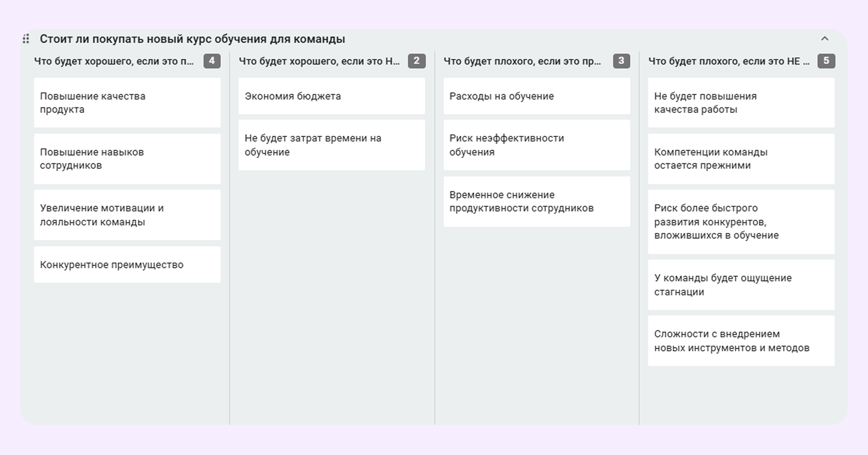868x455 pixels.
Task: Select the board title "Стоит ли покупать новый курс обучения для команды"
Action: click(x=192, y=39)
